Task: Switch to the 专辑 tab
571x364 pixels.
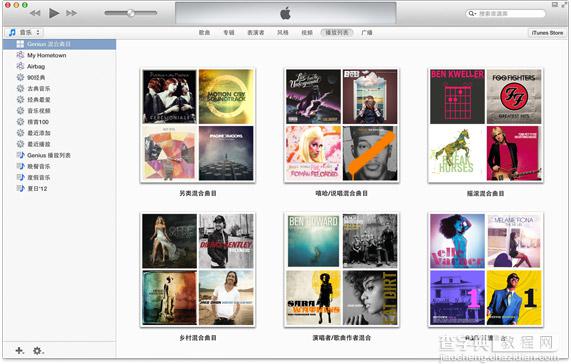Action: [x=229, y=32]
